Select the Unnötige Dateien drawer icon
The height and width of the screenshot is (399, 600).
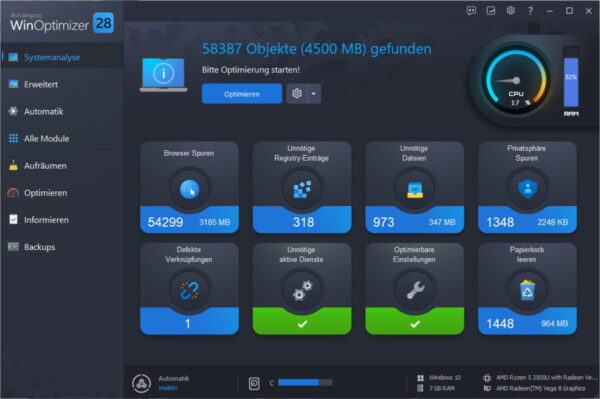coord(415,190)
